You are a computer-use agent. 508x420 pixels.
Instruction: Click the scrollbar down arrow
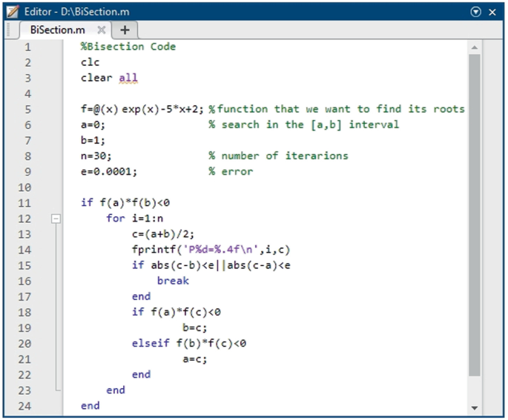click(x=475, y=408)
